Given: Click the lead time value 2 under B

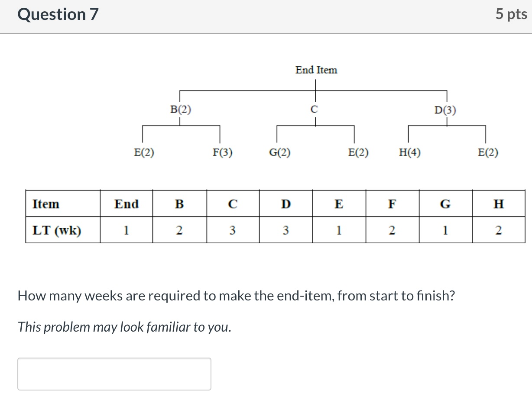Looking at the screenshot, I should pyautogui.click(x=178, y=231).
